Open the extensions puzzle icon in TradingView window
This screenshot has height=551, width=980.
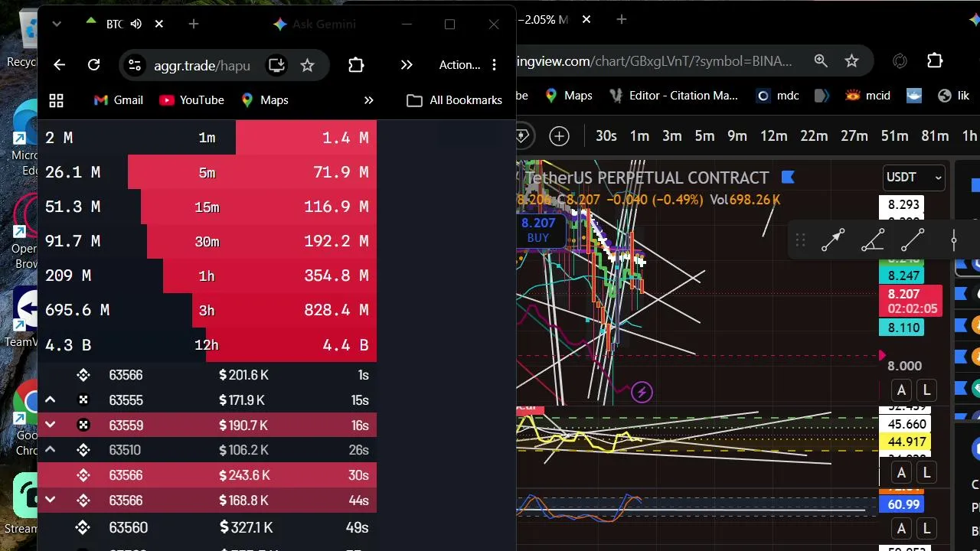click(935, 60)
